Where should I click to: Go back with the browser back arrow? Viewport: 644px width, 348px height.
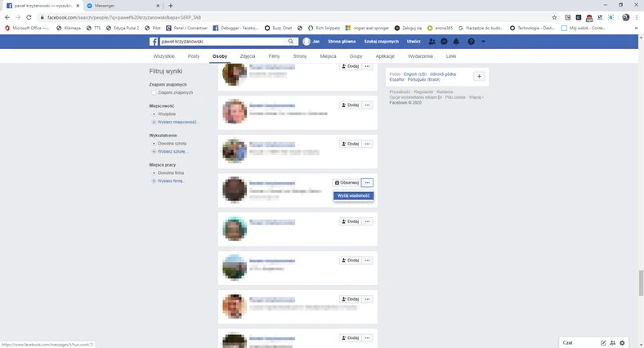pos(7,17)
